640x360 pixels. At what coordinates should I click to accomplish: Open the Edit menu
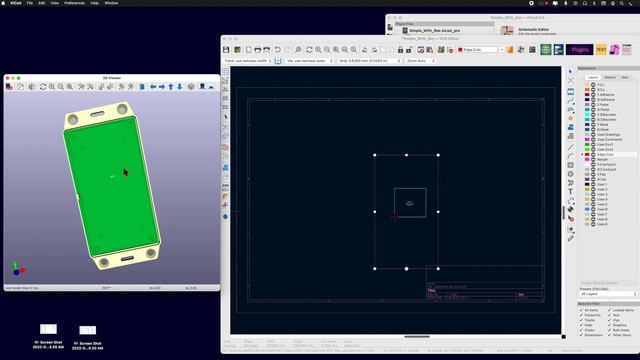(x=42, y=3)
